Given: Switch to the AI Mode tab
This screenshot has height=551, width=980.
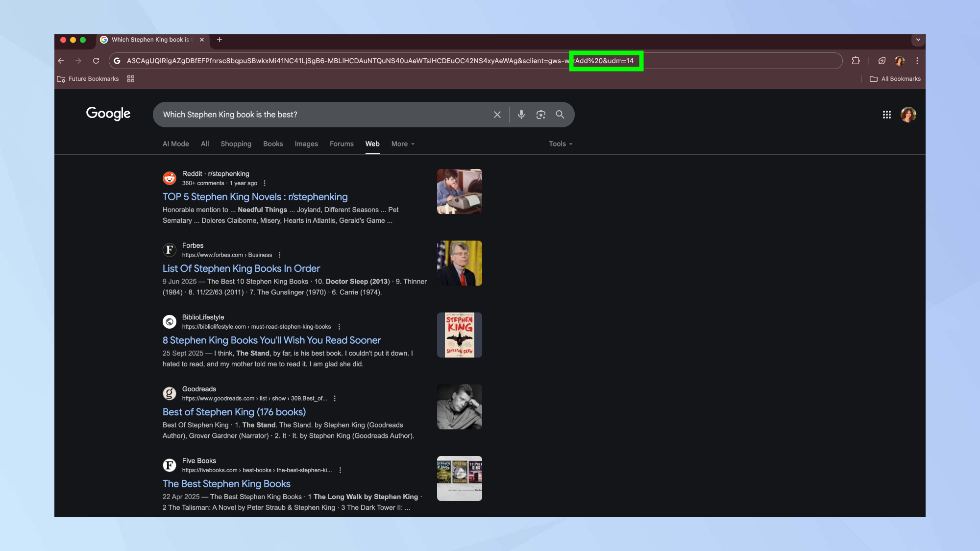Looking at the screenshot, I should click(x=175, y=144).
